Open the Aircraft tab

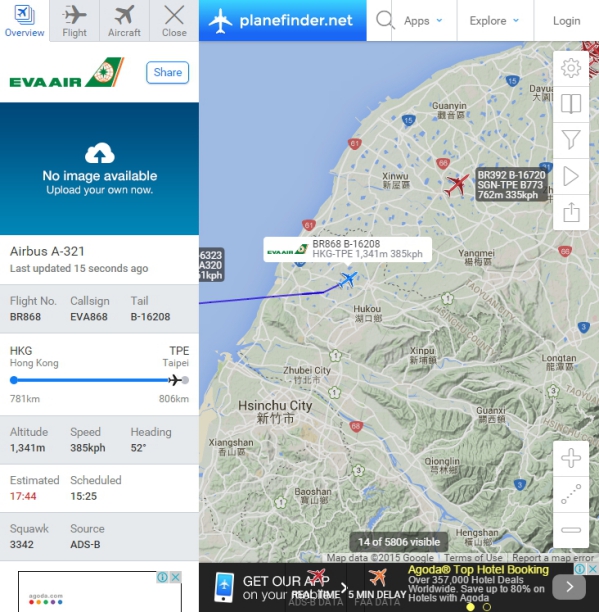point(124,20)
